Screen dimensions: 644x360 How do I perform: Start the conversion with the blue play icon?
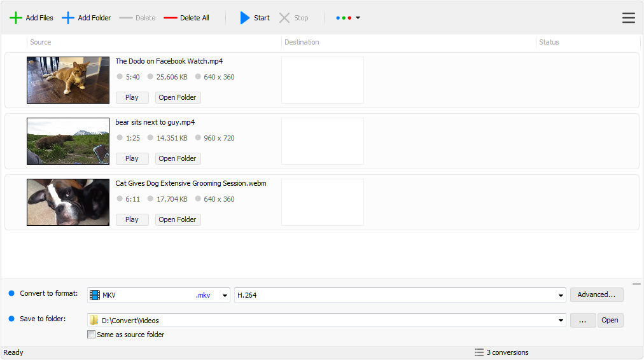pyautogui.click(x=245, y=18)
